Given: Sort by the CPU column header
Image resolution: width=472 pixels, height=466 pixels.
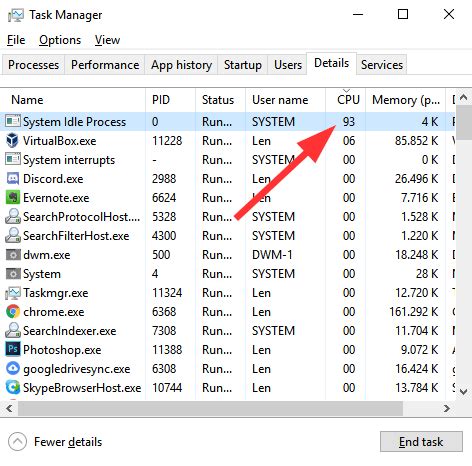Looking at the screenshot, I should pyautogui.click(x=346, y=100).
